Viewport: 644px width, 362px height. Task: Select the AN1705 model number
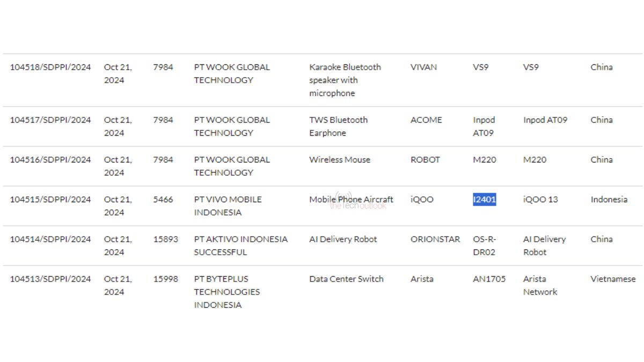pyautogui.click(x=489, y=279)
